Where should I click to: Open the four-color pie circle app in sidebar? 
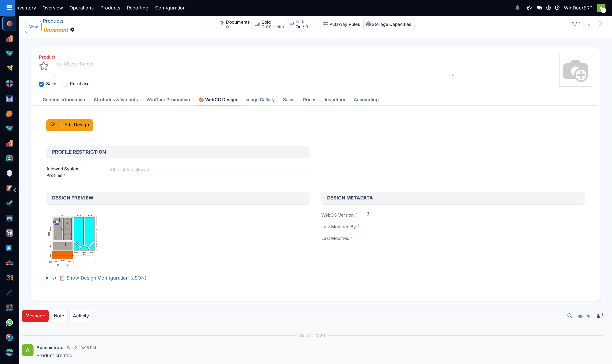click(x=9, y=83)
